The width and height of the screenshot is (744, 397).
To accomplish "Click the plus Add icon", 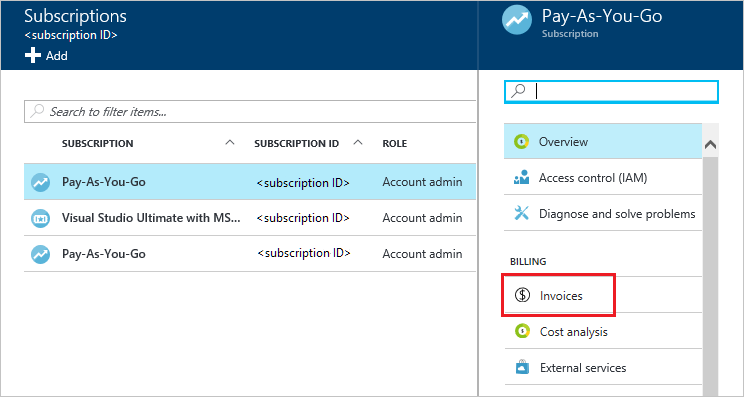I will coord(33,55).
